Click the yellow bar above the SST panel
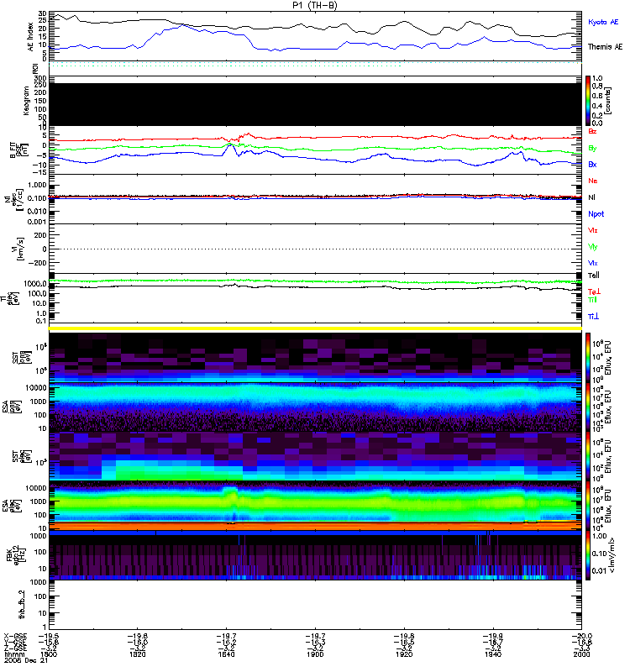630x672 pixels. pyautogui.click(x=315, y=328)
